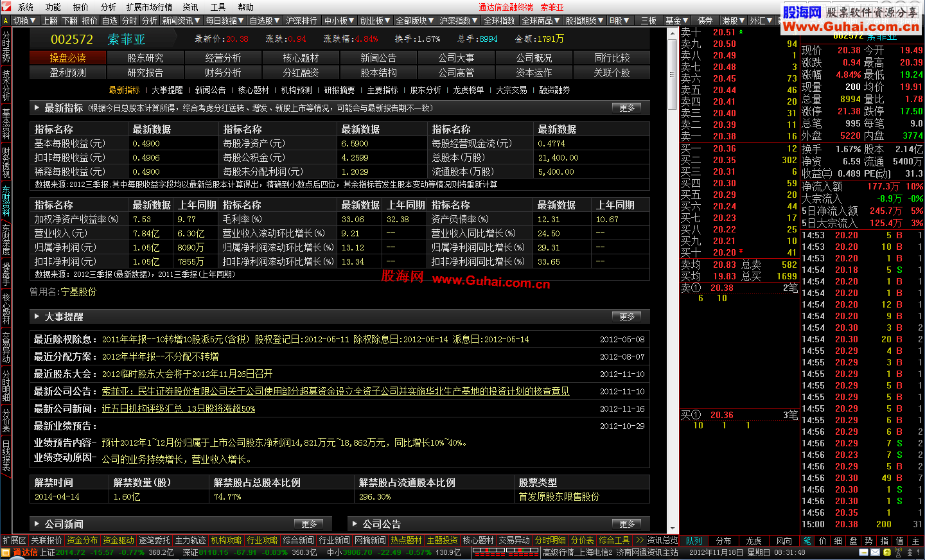The height and width of the screenshot is (560, 925).
Task: Select the 盈利预测 tab
Action: click(68, 73)
